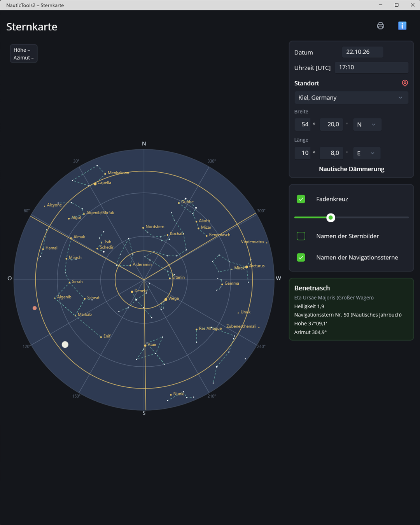Select the star Markab on the chart
This screenshot has height=525, width=420.
(75, 315)
